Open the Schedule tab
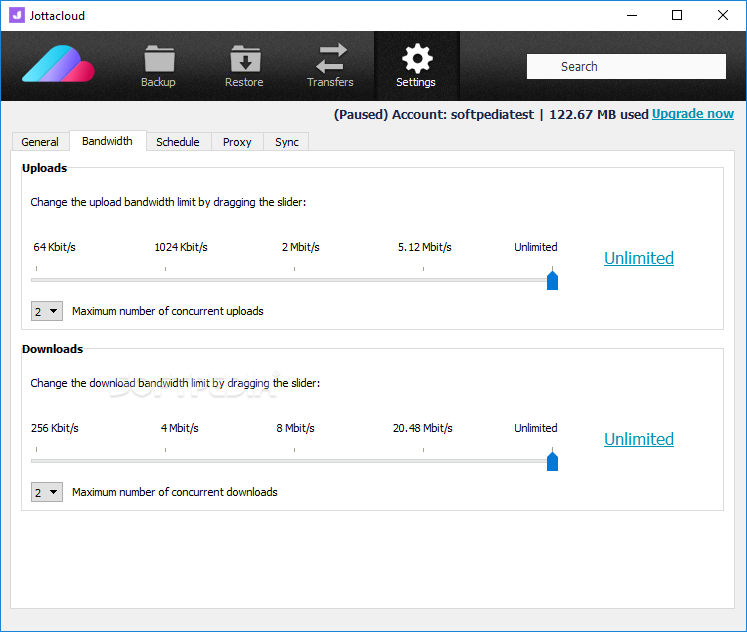 (178, 142)
